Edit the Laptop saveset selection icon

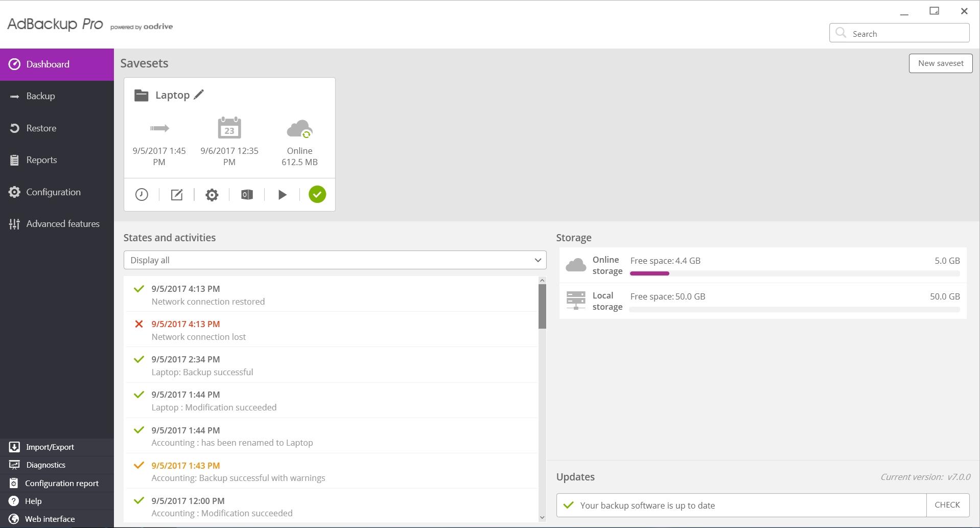point(177,195)
